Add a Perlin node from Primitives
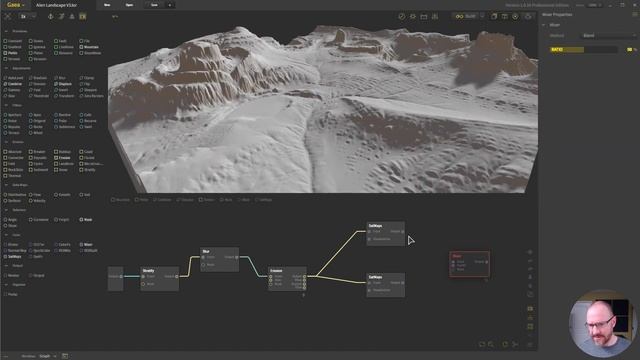 pos(11,53)
